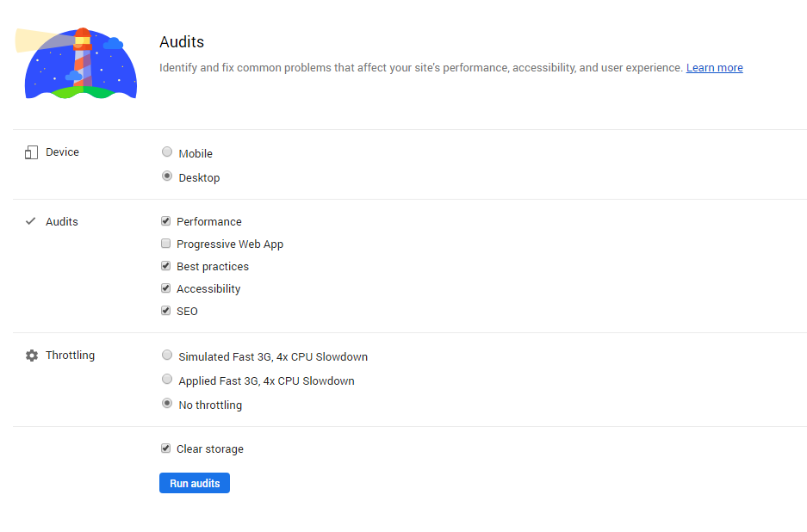This screenshot has width=807, height=532.
Task: Click the Device section icon
Action: [x=32, y=152]
